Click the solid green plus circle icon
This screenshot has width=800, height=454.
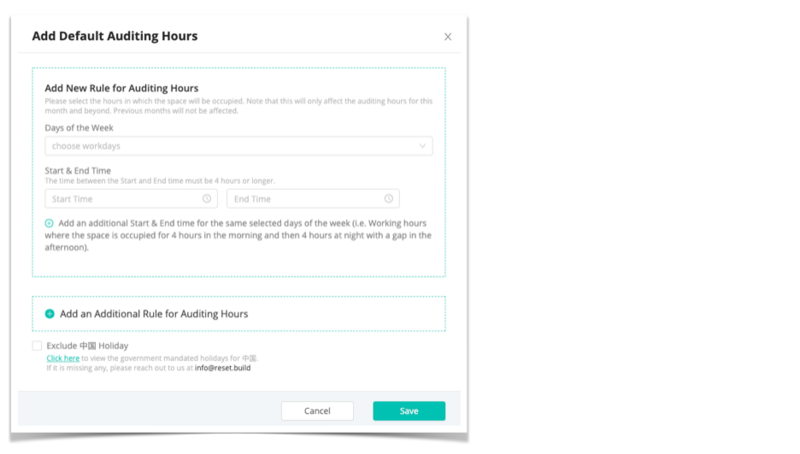pos(49,314)
